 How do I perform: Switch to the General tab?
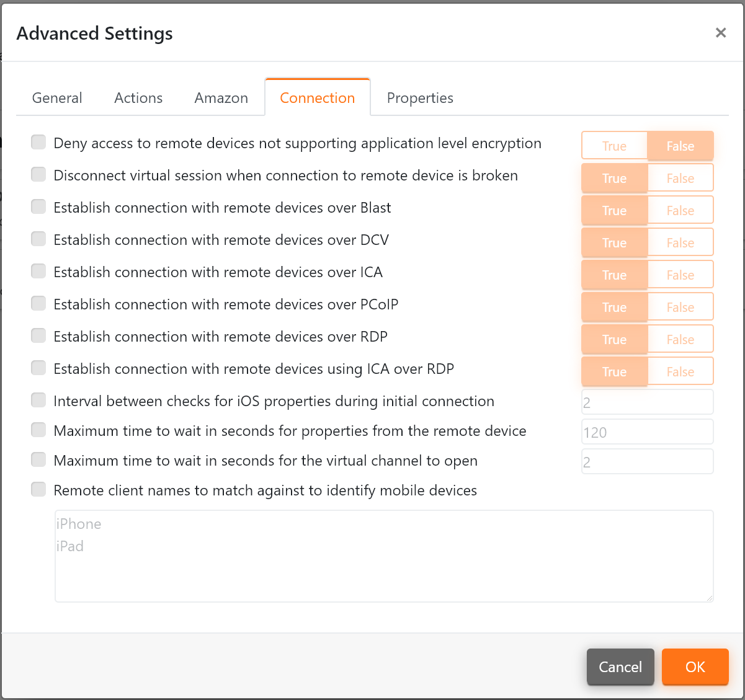click(56, 97)
